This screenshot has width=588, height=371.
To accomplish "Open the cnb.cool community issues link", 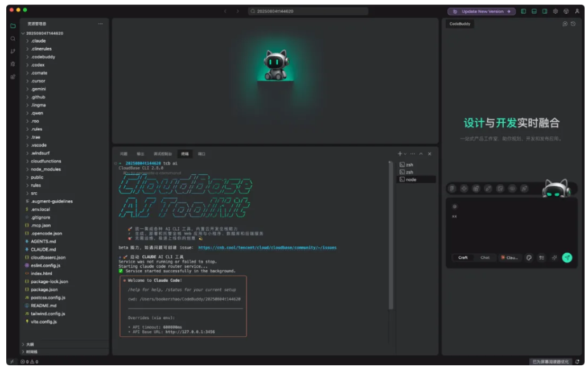I will pos(268,248).
